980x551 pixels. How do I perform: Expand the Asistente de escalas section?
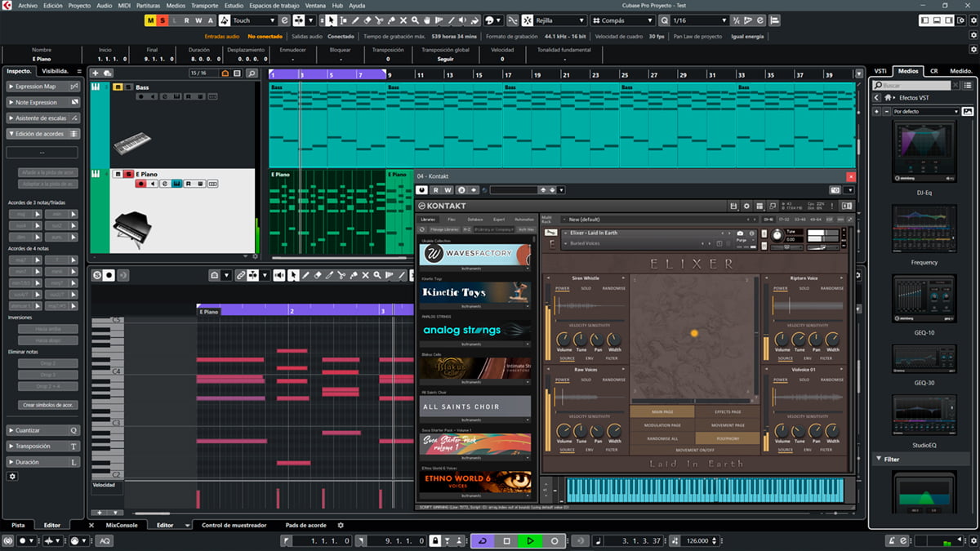(43, 118)
